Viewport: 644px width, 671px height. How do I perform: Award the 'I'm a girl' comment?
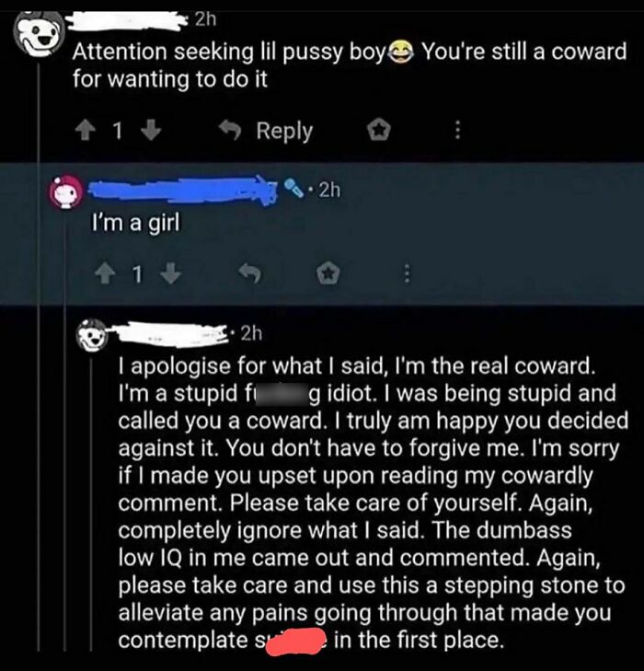(x=328, y=274)
